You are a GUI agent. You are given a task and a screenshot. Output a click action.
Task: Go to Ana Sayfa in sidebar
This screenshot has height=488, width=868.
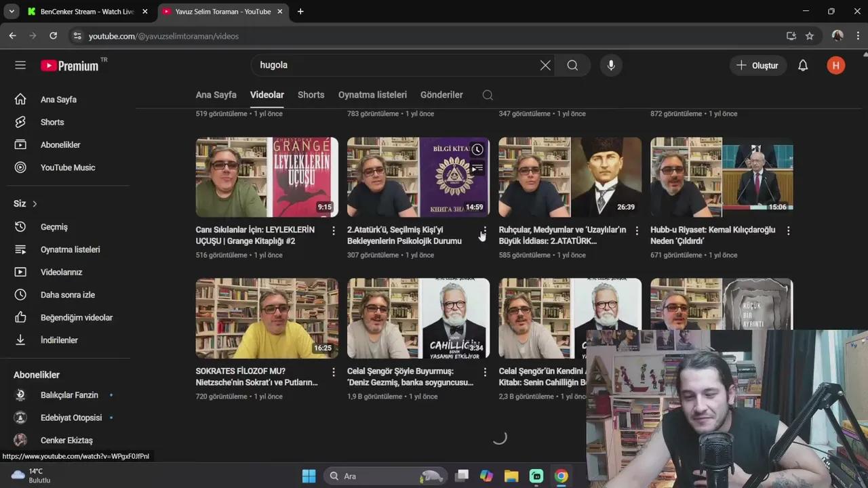tap(68, 100)
